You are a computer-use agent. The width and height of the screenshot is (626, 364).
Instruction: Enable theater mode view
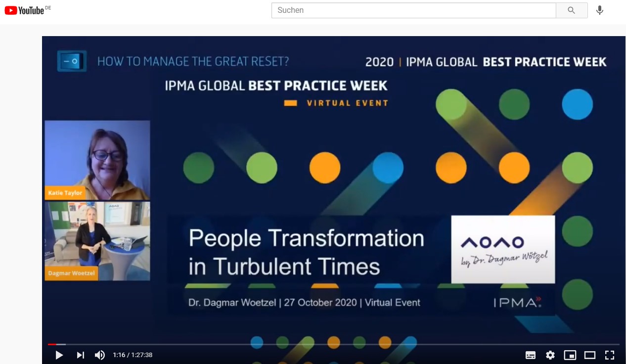(x=589, y=355)
